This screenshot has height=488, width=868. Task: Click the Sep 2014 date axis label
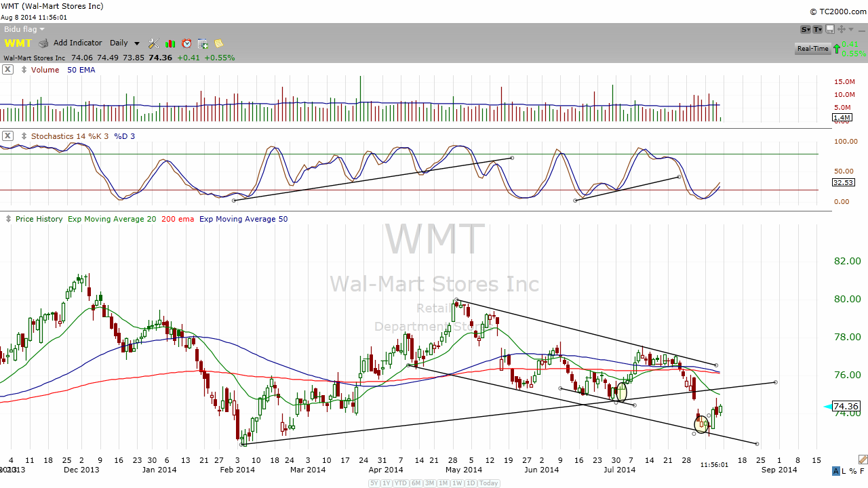pyautogui.click(x=779, y=470)
